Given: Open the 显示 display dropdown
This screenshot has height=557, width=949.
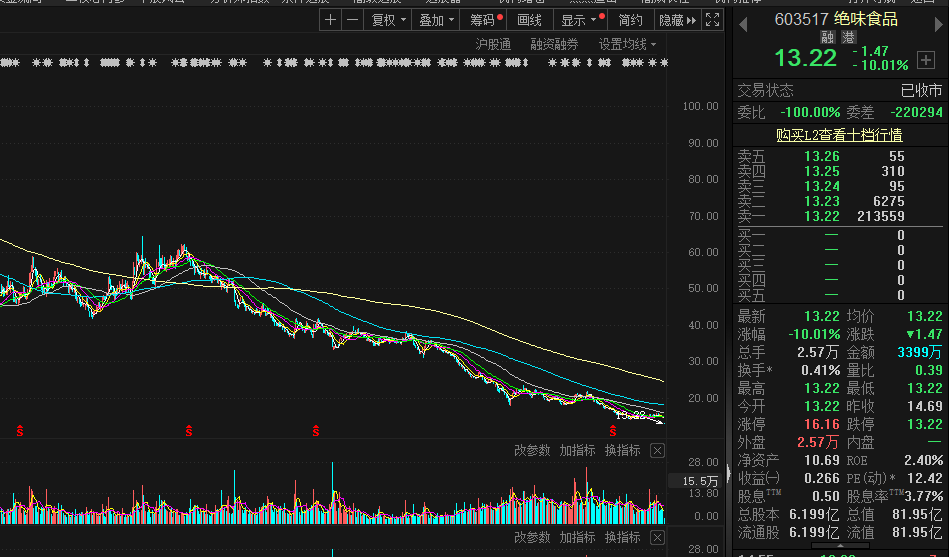Looking at the screenshot, I should pyautogui.click(x=579, y=20).
